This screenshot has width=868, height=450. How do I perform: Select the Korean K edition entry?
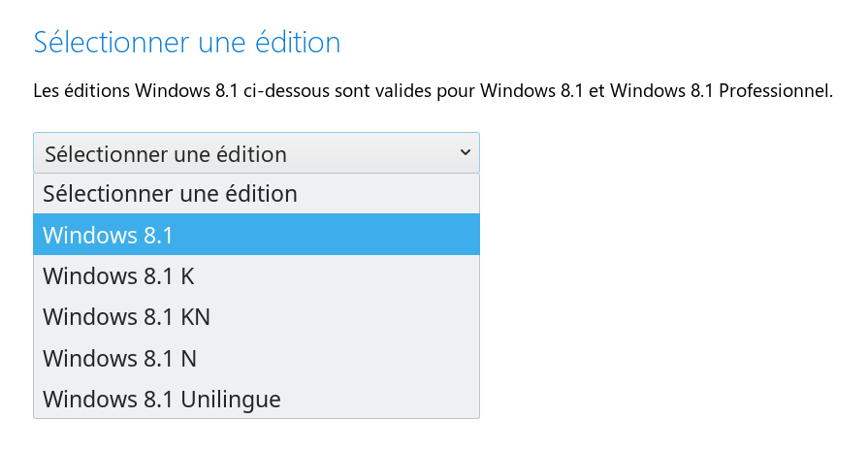[256, 275]
